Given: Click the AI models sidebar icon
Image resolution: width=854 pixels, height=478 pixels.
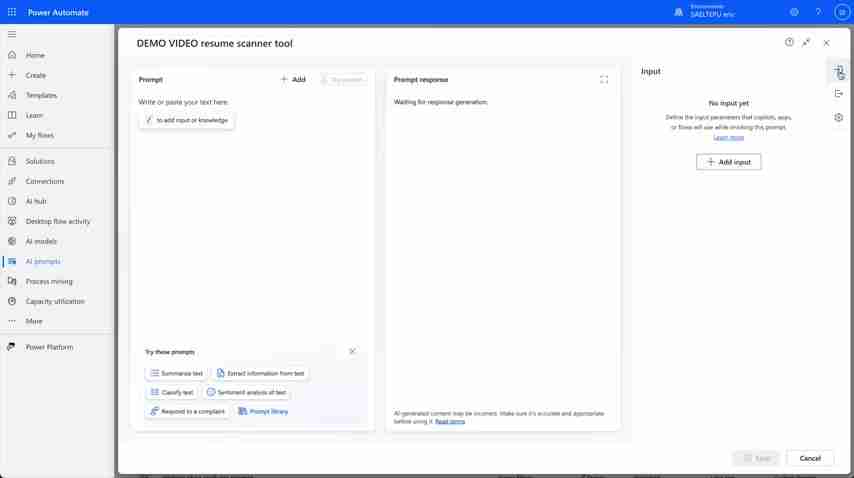Looking at the screenshot, I should [x=12, y=241].
